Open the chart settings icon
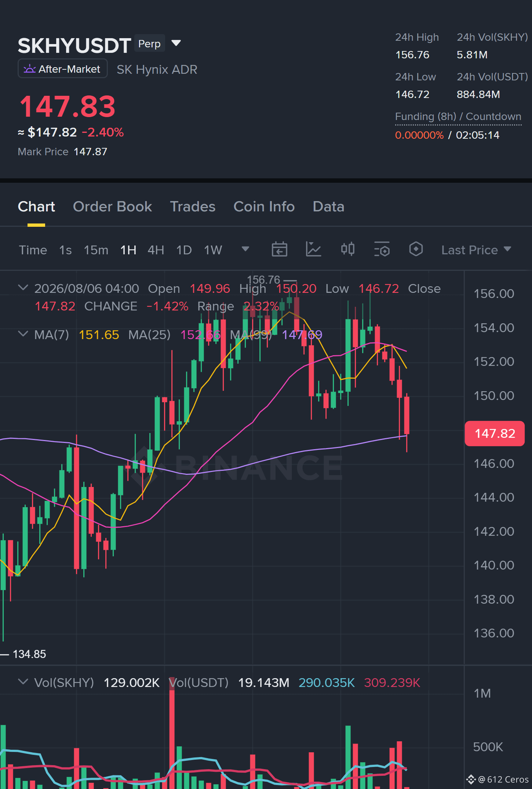Screen dimensions: 532x789 382,250
